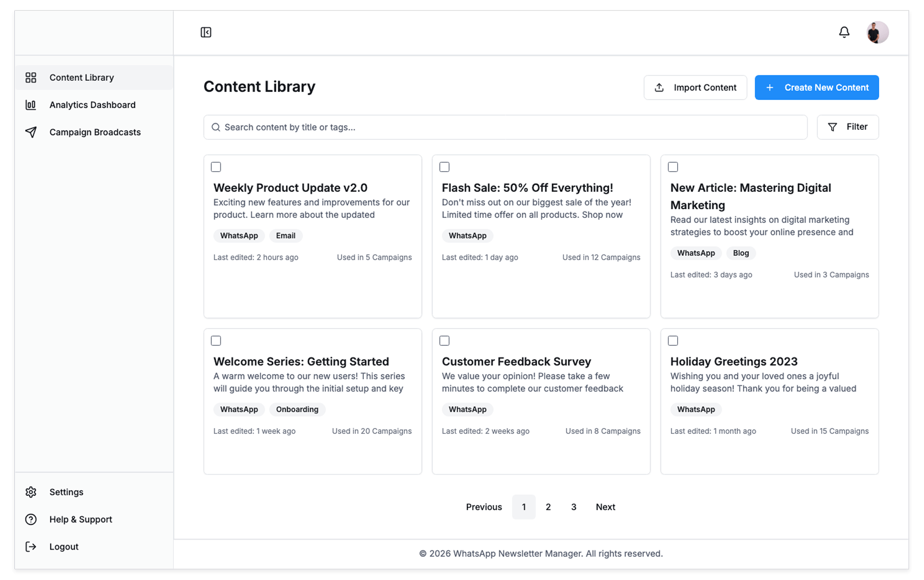Check the Flash Sale content card
924x580 pixels.
[445, 167]
